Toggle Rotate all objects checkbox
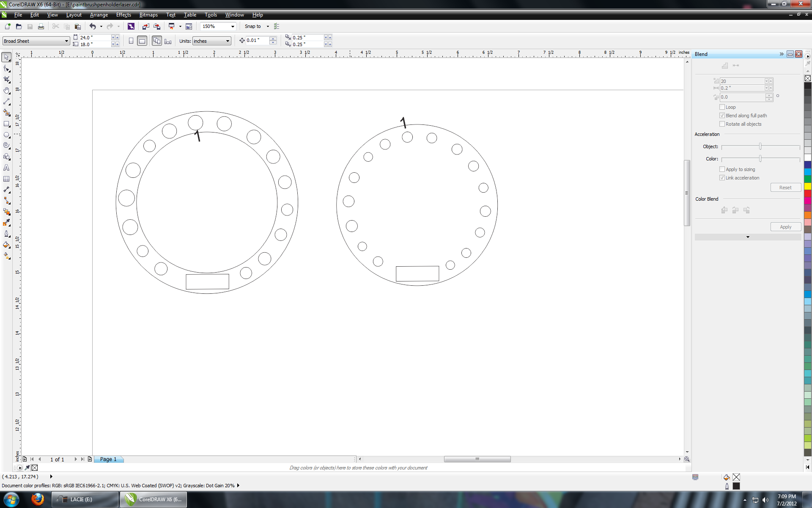Viewport: 812px width, 508px height. [722, 124]
